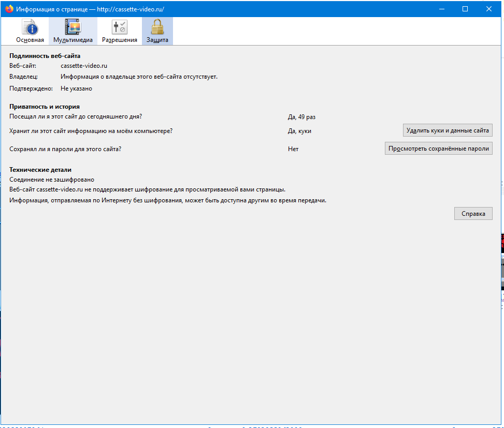This screenshot has width=504, height=428.
Task: Click the Да, 49 раз visit count
Action: click(301, 117)
